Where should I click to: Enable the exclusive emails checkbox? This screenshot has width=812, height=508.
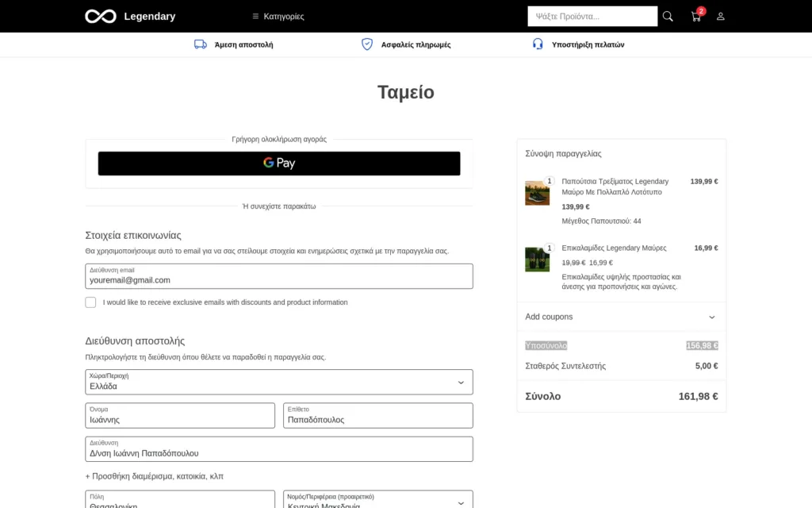90,302
